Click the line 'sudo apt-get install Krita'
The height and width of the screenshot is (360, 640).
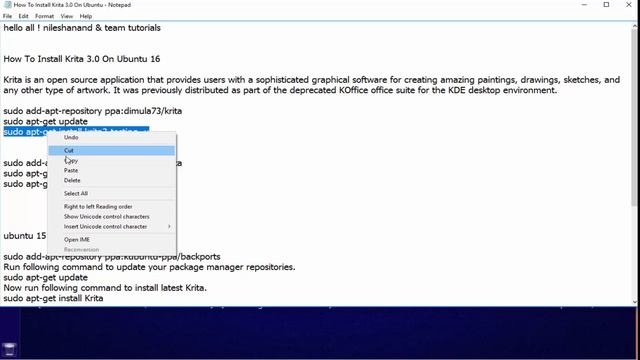(x=53, y=298)
